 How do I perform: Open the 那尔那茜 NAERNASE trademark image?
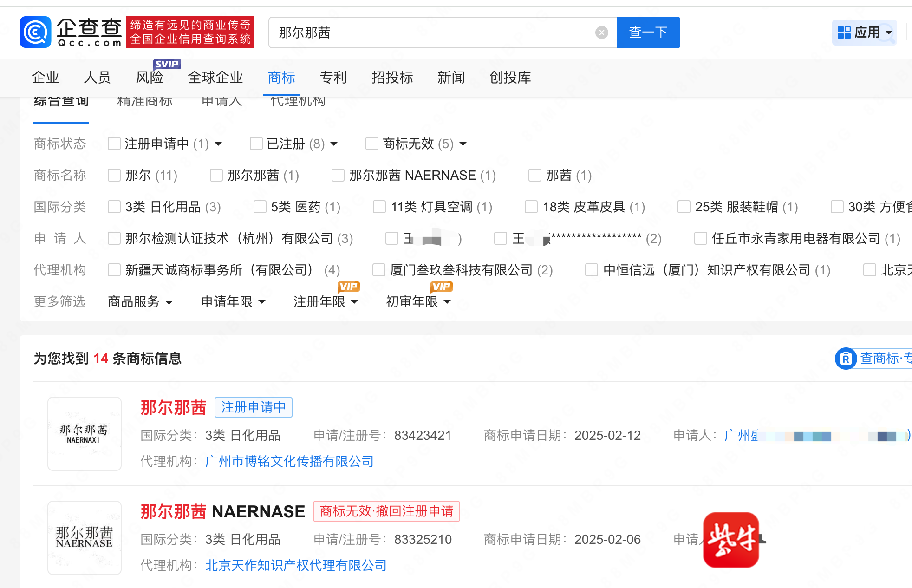85,538
